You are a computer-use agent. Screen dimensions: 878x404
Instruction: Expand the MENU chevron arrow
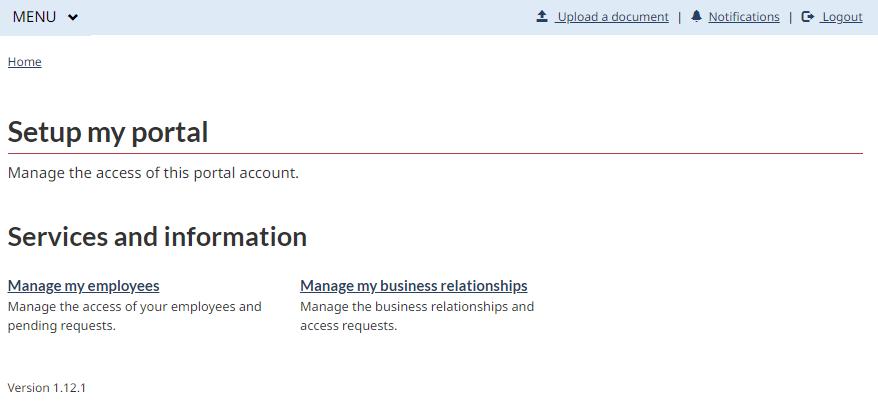click(73, 17)
